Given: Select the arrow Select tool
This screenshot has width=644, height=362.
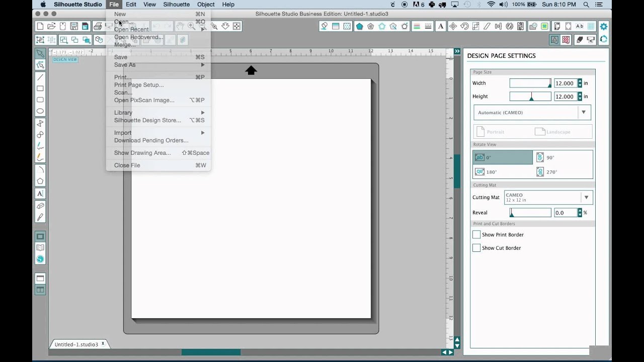Looking at the screenshot, I should 40,53.
